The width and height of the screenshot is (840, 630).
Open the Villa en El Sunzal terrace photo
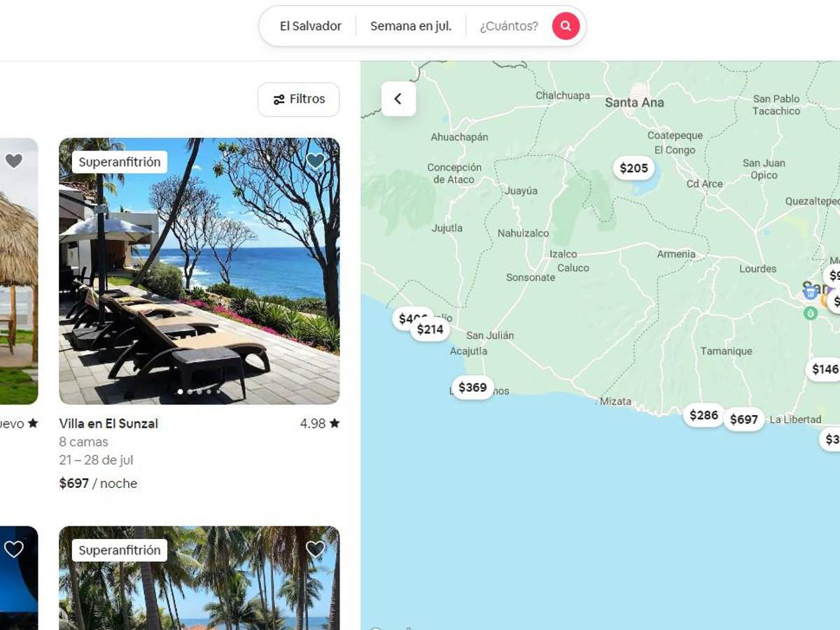[199, 271]
